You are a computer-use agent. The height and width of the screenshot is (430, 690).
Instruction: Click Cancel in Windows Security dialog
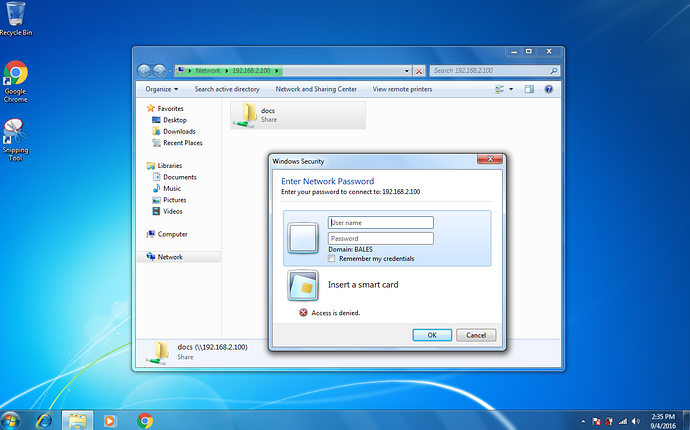coord(476,335)
